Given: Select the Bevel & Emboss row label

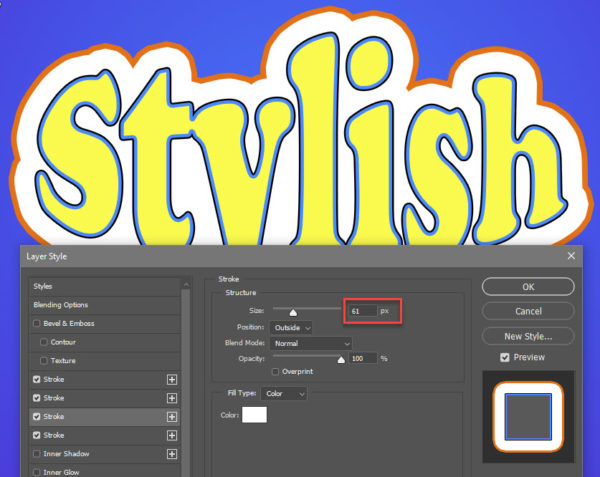Looking at the screenshot, I should pyautogui.click(x=69, y=324).
